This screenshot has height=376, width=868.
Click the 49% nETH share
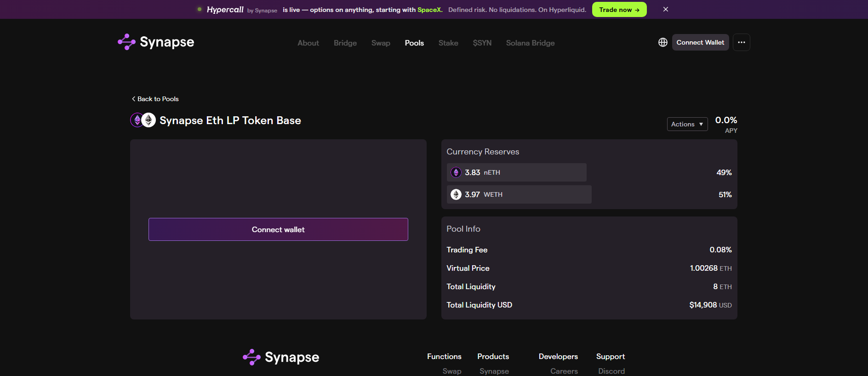click(724, 172)
